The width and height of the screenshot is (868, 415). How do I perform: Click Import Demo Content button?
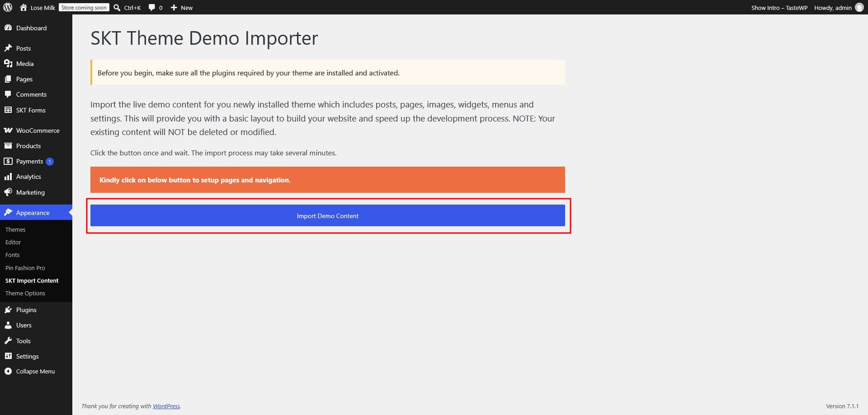click(x=327, y=215)
